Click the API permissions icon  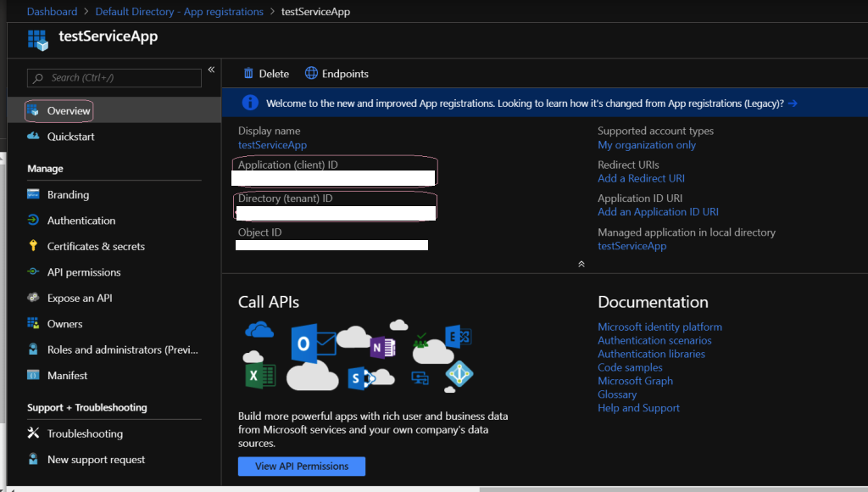coord(34,272)
